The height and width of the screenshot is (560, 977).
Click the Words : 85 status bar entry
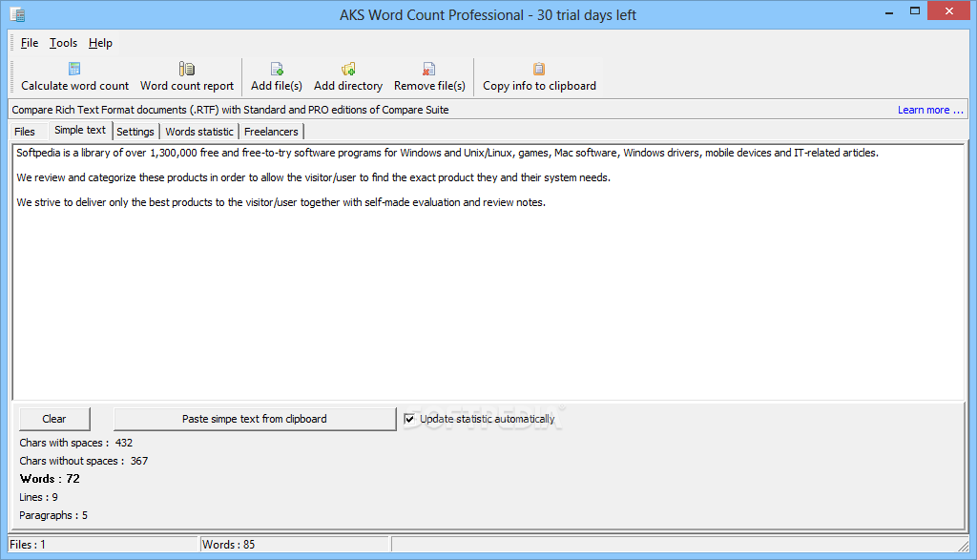[x=294, y=545]
